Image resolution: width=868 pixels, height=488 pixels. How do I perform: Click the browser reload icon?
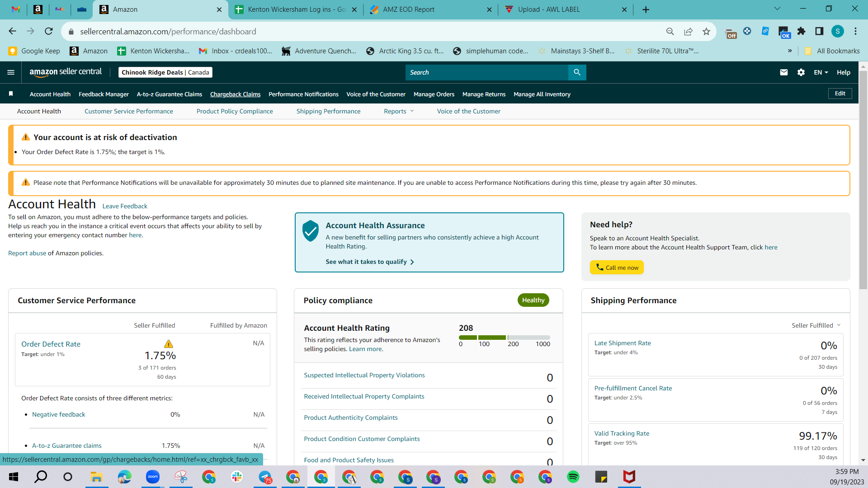(49, 31)
